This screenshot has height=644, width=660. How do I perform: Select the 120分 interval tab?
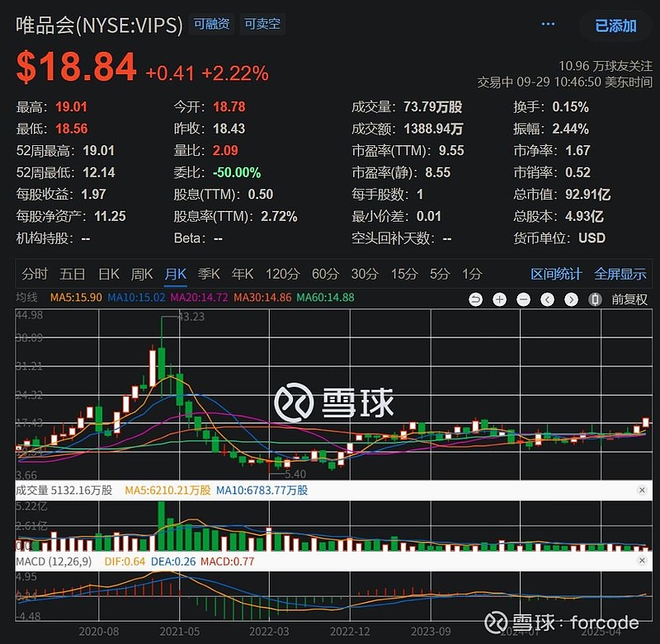(282, 274)
